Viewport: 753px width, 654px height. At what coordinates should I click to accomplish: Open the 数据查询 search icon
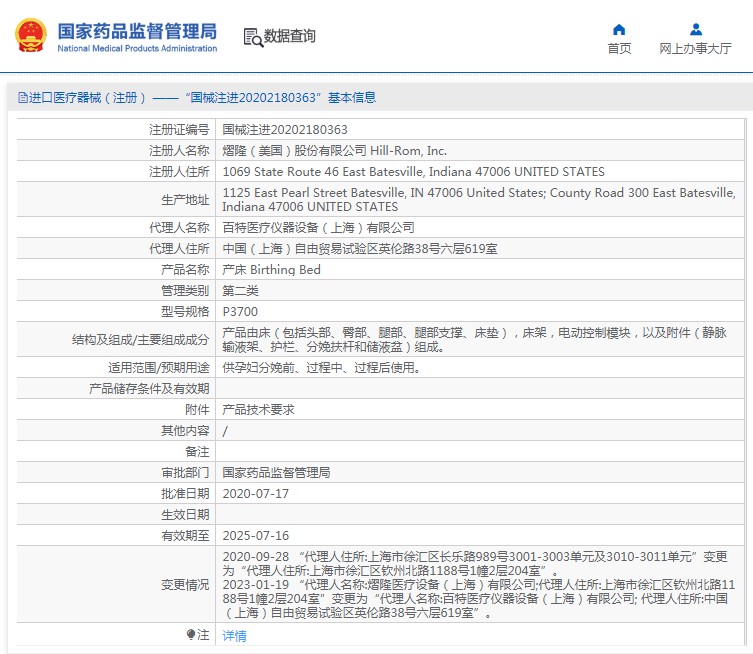pos(253,37)
